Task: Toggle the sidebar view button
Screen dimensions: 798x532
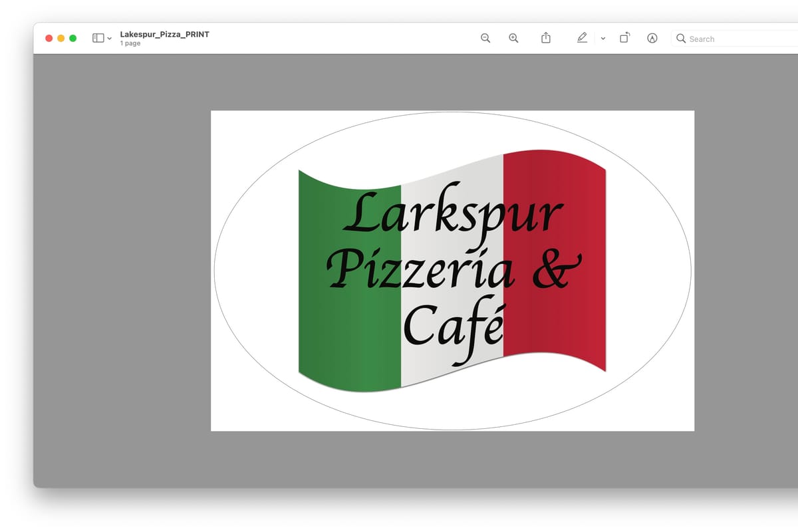Action: 98,39
